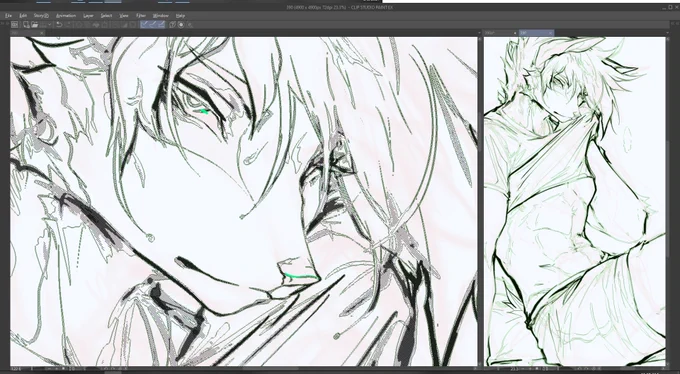Open the tab list dropdown of left canvas

pos(479,33)
